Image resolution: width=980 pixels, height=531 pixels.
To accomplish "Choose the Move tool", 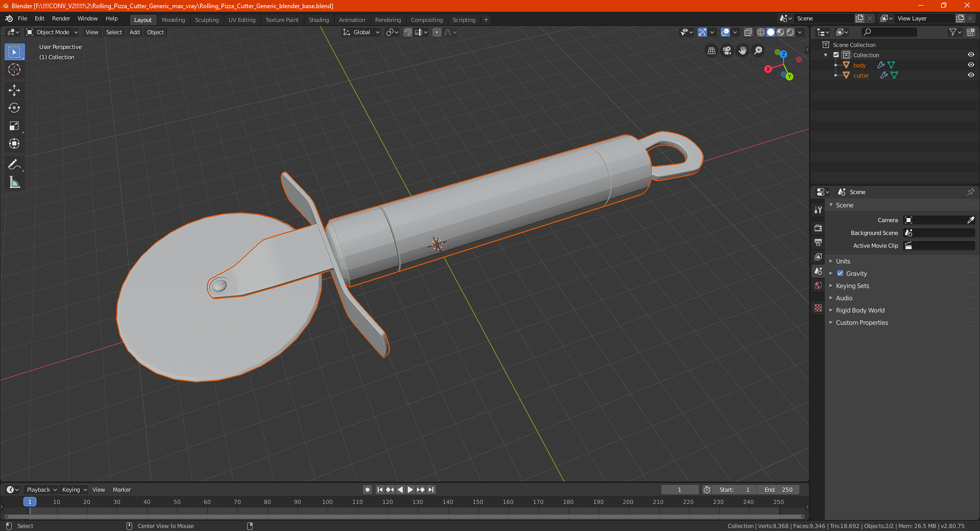I will [14, 90].
